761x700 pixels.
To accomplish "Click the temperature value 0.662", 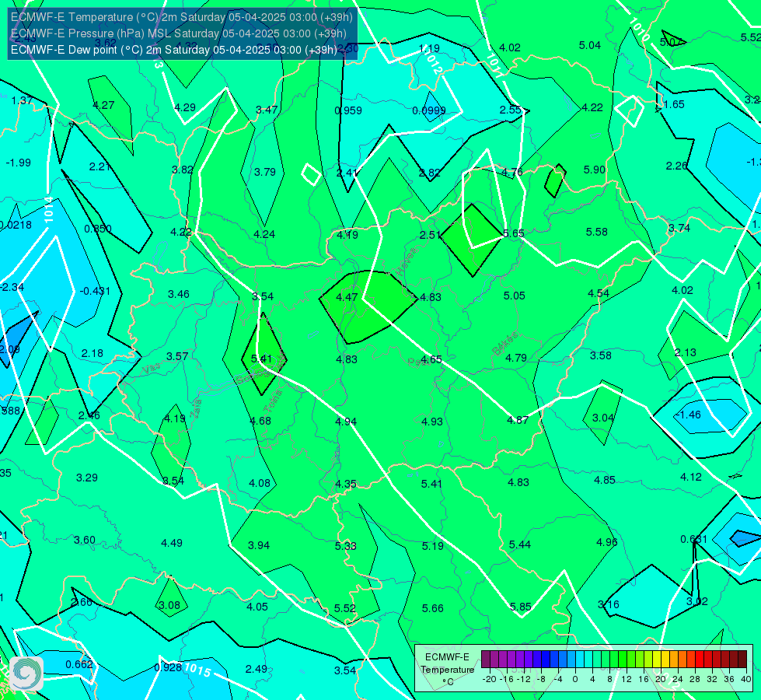I will [79, 664].
